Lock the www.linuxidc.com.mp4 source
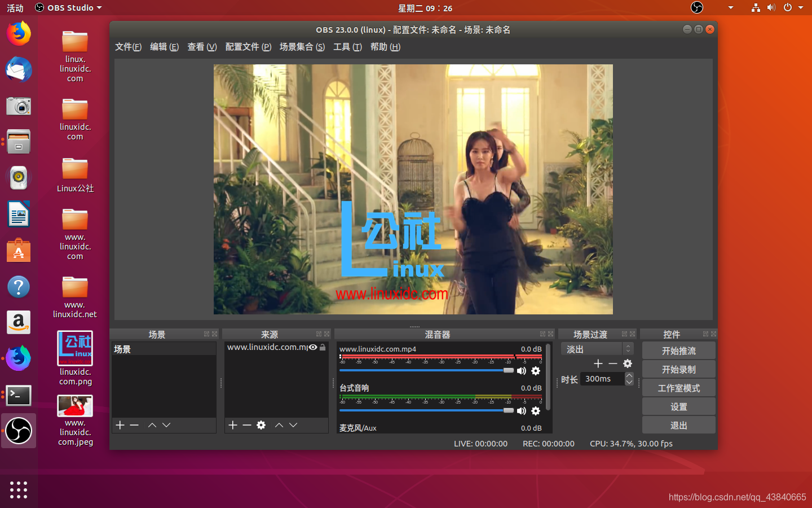 click(x=323, y=347)
